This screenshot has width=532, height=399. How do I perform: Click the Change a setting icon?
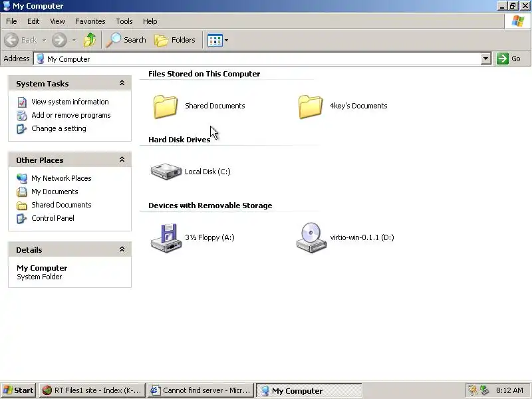click(x=22, y=129)
